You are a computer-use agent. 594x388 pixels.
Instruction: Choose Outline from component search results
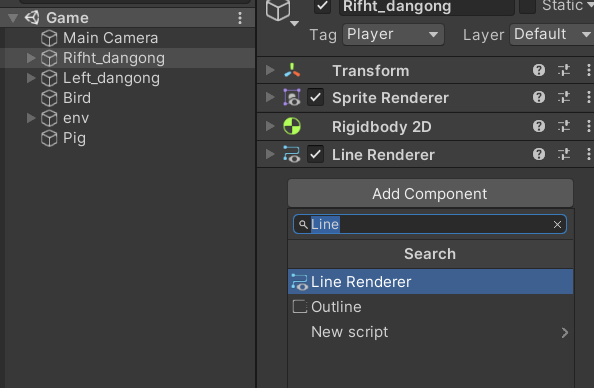430,307
